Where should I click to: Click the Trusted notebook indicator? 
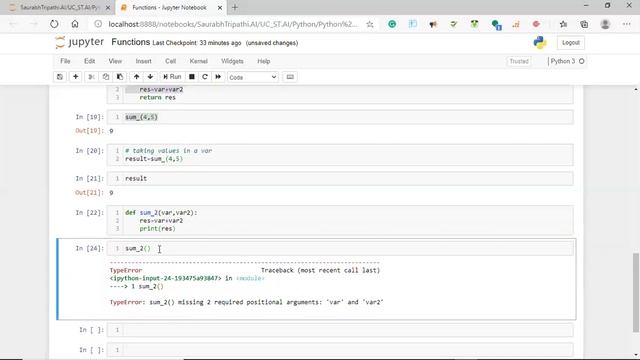(x=519, y=61)
